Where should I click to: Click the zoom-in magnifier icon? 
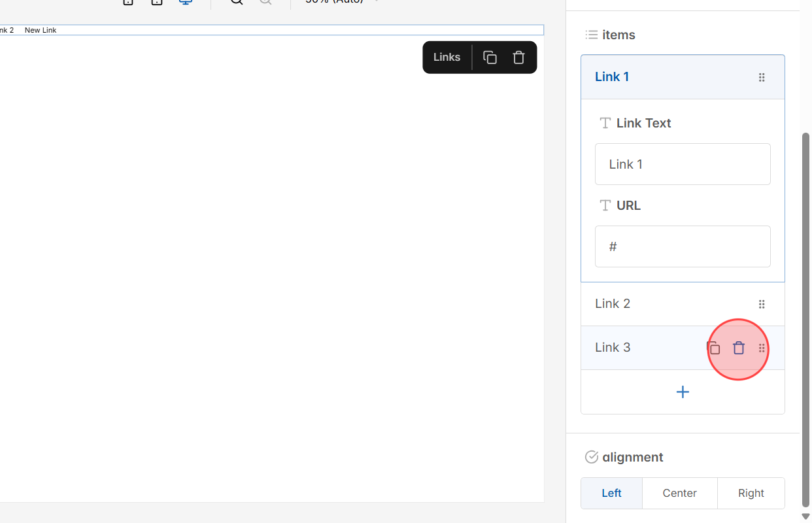pyautogui.click(x=236, y=2)
